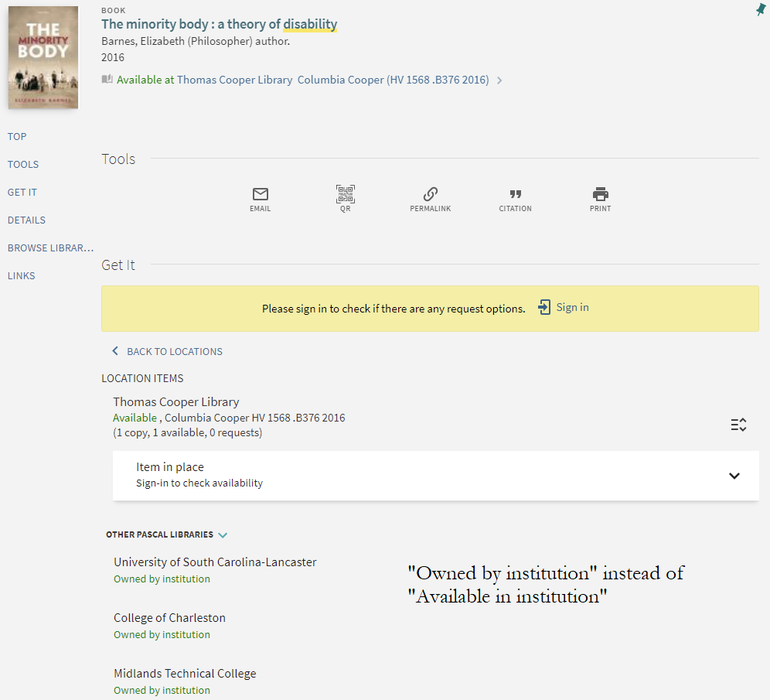The height and width of the screenshot is (700, 770).
Task: Click the call number line 'Columbia Cooper HV 1568'
Action: (255, 418)
